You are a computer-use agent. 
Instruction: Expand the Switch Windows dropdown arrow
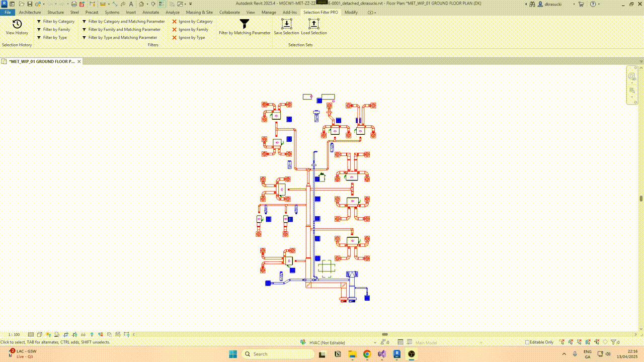tap(184, 4)
